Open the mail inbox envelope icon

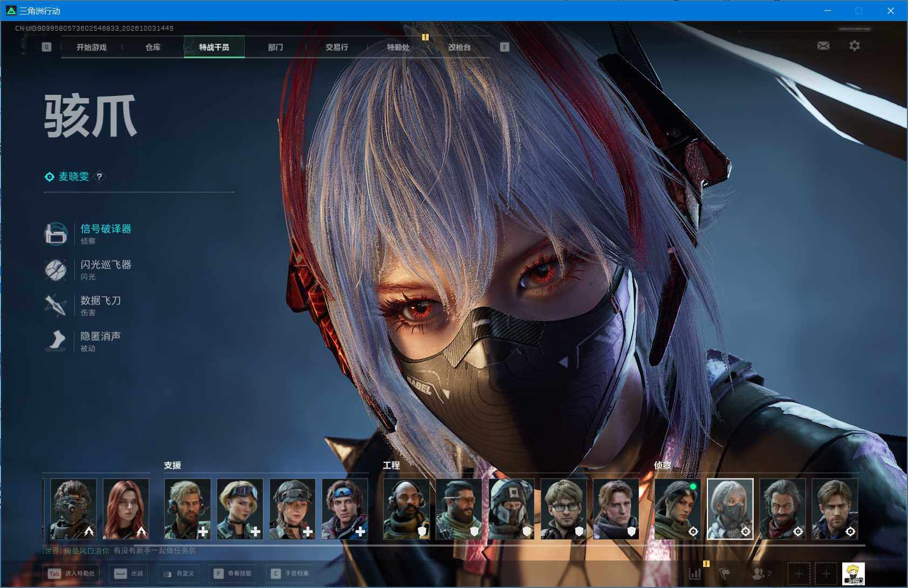click(823, 46)
